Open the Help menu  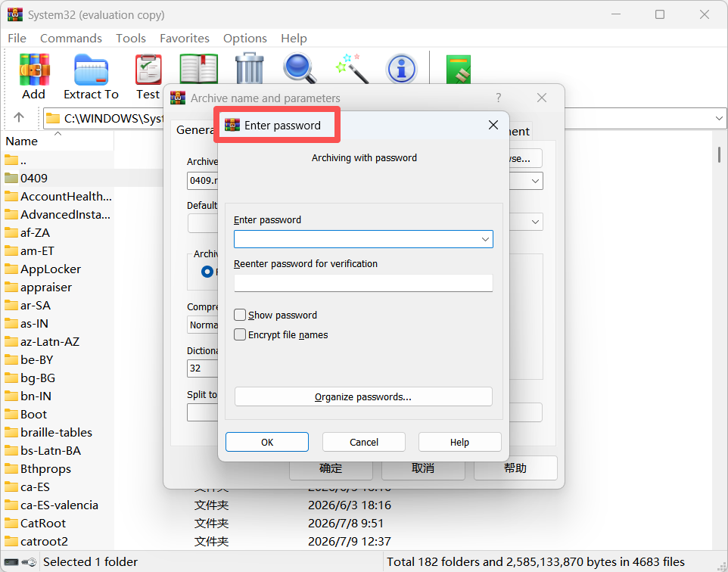294,38
